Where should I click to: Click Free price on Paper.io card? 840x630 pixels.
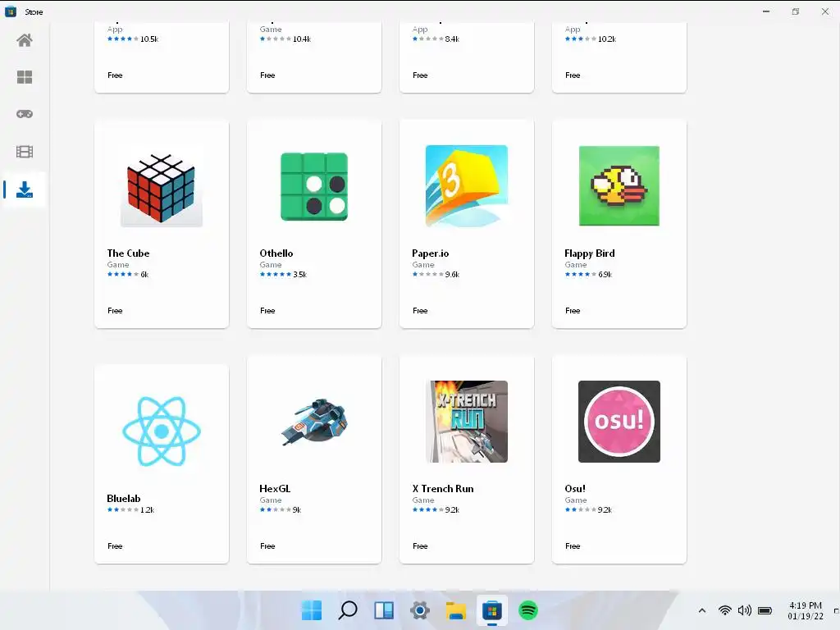click(420, 311)
